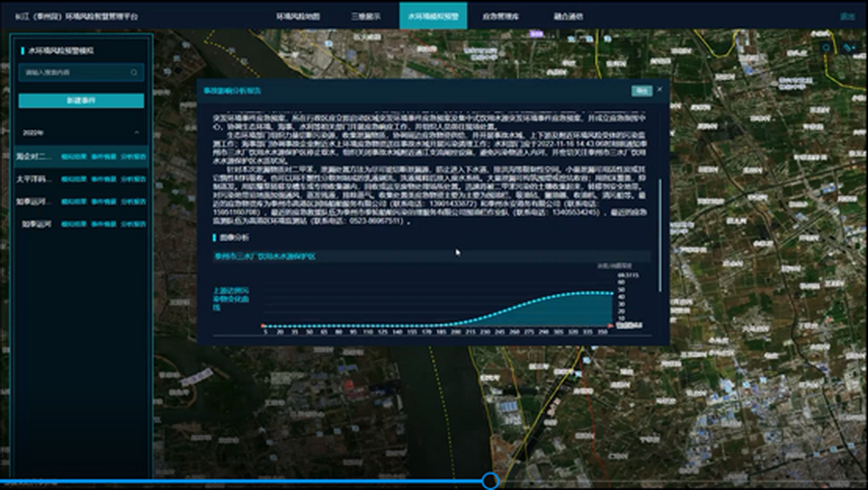Click the search magnifier icon in the sidebar
The height and width of the screenshot is (490, 868).
click(x=134, y=72)
